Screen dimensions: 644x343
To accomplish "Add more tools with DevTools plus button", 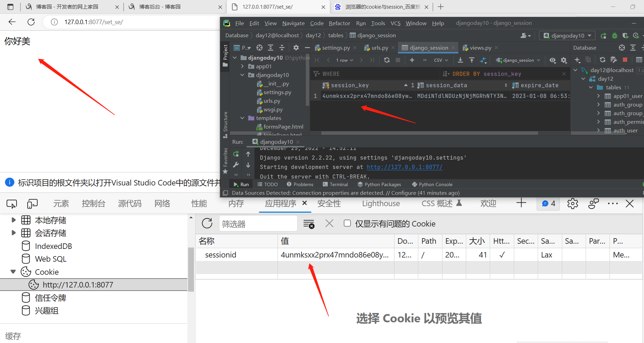I will tap(521, 203).
